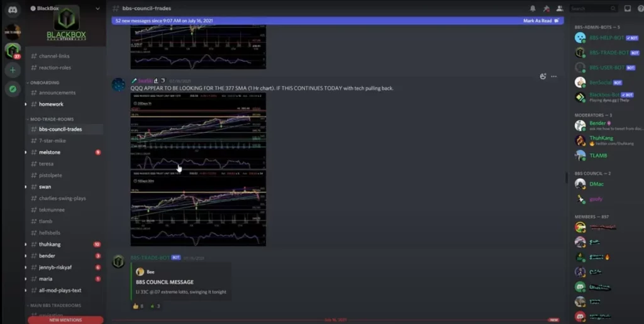Collapse the ONBOARDING category
The width and height of the screenshot is (644, 324).
tap(43, 82)
